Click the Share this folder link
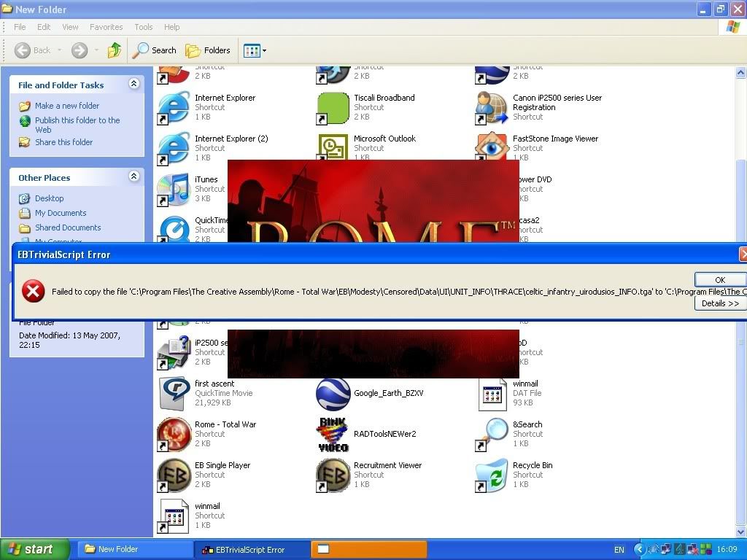Viewport: 747px width, 560px height. point(64,142)
